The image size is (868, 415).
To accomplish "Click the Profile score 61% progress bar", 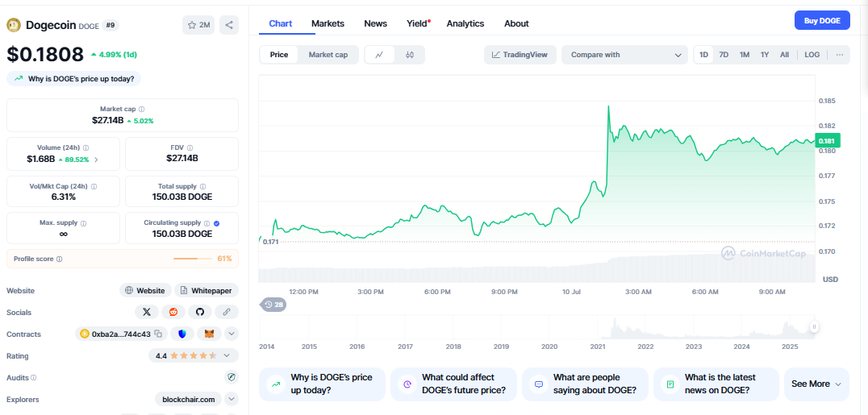I will 193,259.
